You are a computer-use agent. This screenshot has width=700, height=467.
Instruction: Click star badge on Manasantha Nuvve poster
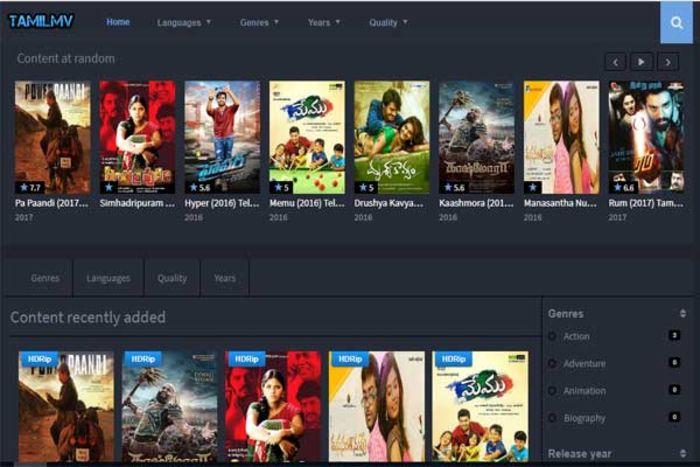click(x=533, y=188)
